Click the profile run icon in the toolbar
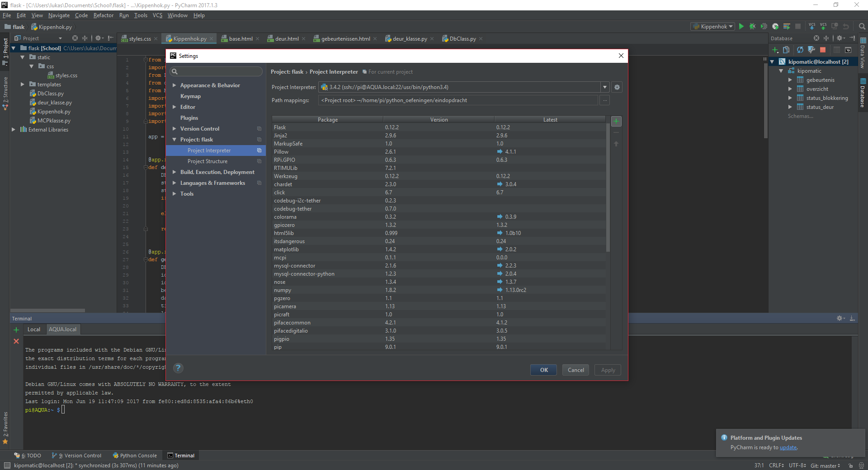This screenshot has height=470, width=868. coord(775,27)
